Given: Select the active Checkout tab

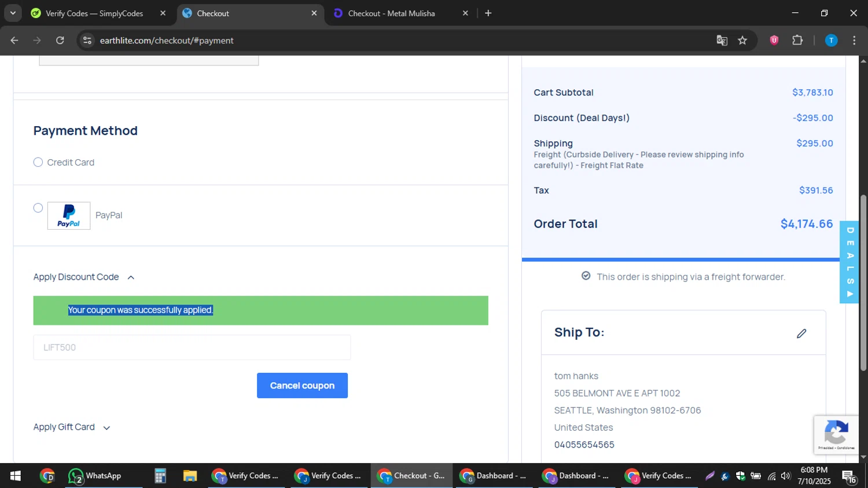Looking at the screenshot, I should (249, 13).
